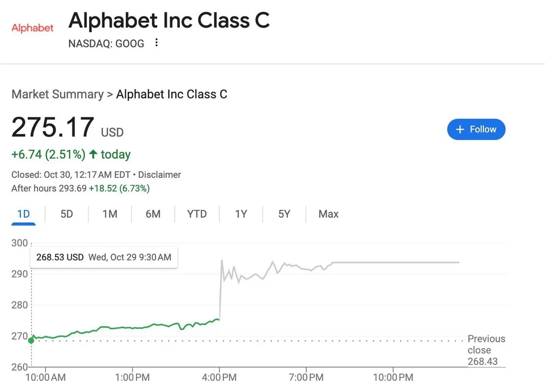
Task: Open the three-dot menu beside NASDAQ: GOOG
Action: coord(157,43)
